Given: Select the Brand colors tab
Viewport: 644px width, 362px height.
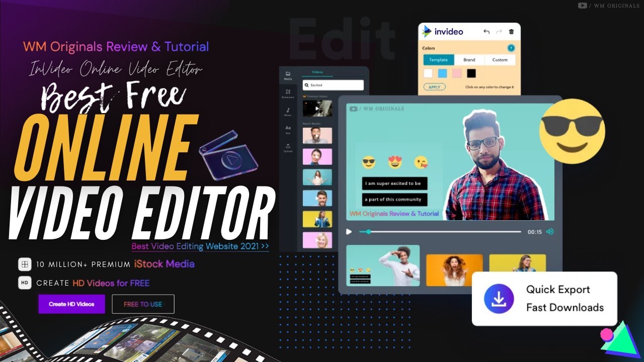Looking at the screenshot, I should click(x=469, y=60).
